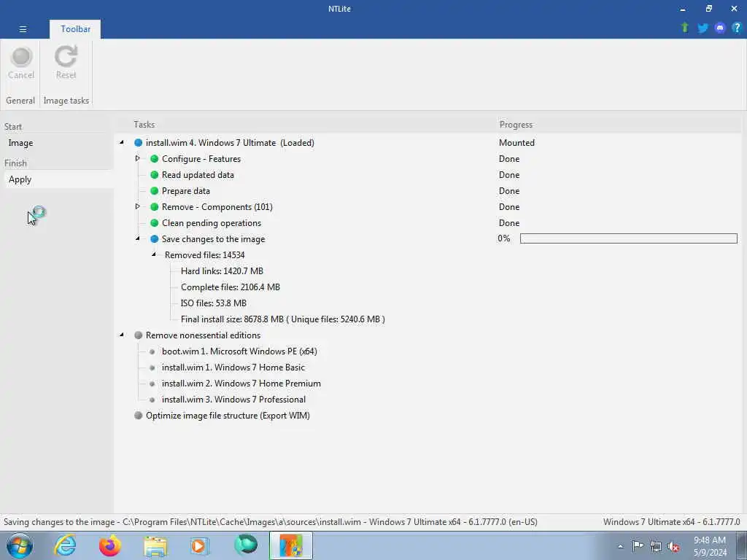The image size is (747, 560).
Task: Click the Cancel button icon
Action: pyautogui.click(x=21, y=57)
